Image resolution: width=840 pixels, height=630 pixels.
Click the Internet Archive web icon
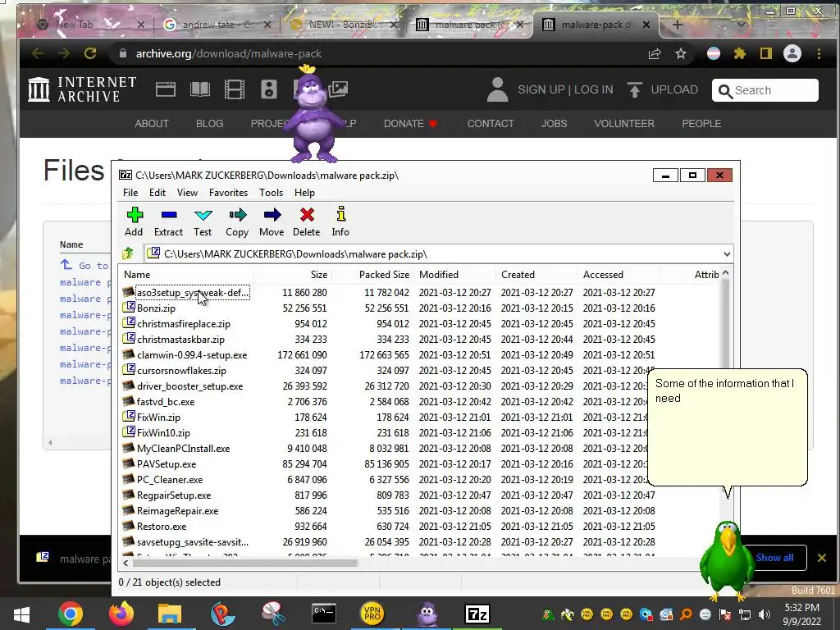pos(166,89)
